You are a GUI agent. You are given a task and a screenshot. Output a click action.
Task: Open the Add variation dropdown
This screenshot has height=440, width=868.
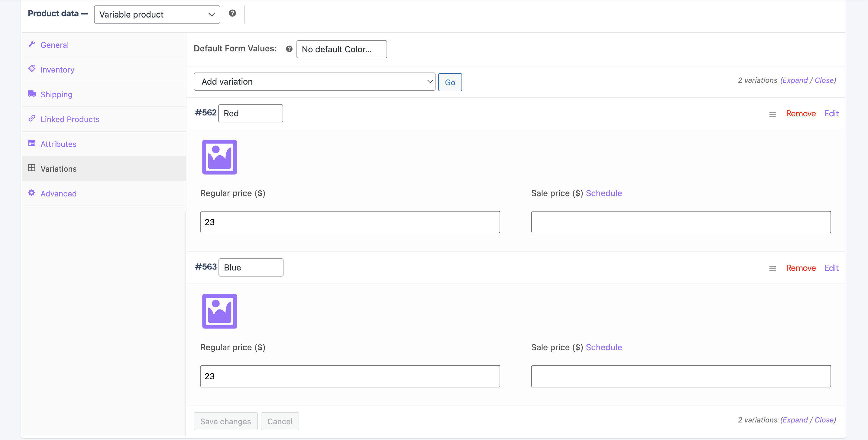314,82
